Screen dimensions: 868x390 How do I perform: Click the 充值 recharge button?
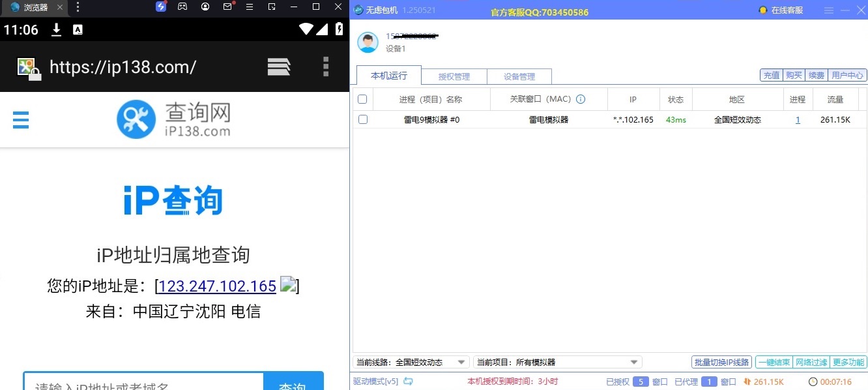point(772,75)
